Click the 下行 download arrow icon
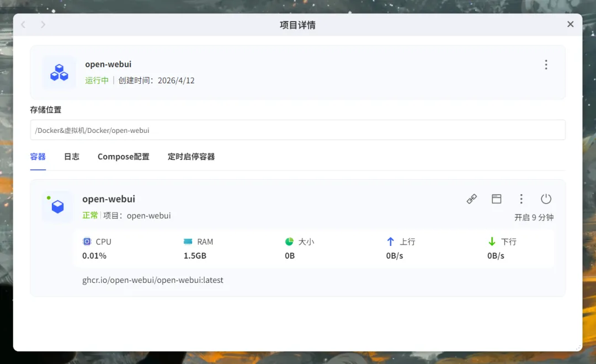 [x=492, y=241]
